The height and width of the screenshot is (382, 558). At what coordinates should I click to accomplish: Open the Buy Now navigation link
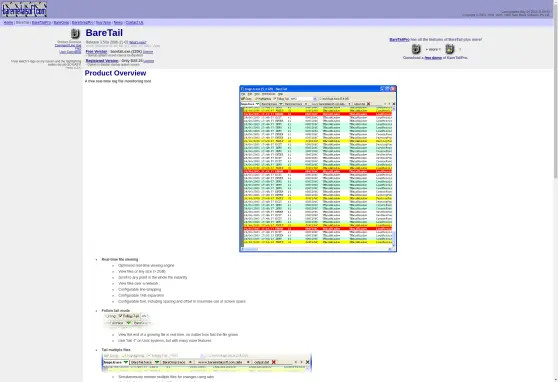103,22
